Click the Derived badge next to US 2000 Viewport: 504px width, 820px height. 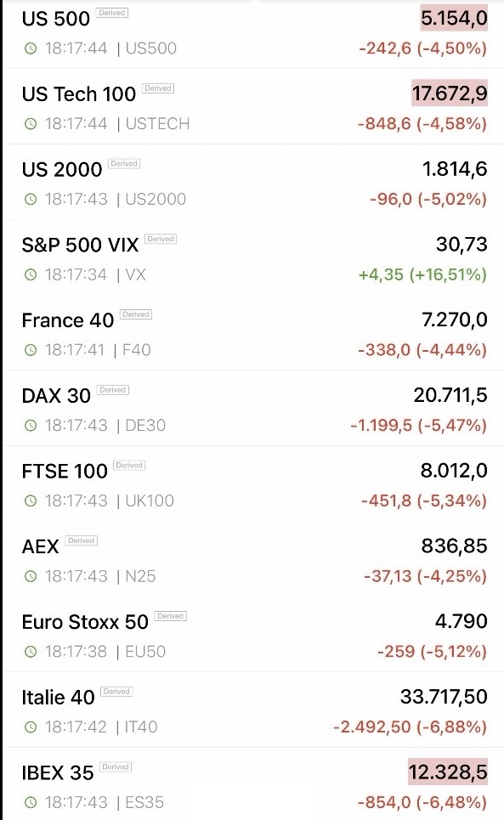(124, 164)
